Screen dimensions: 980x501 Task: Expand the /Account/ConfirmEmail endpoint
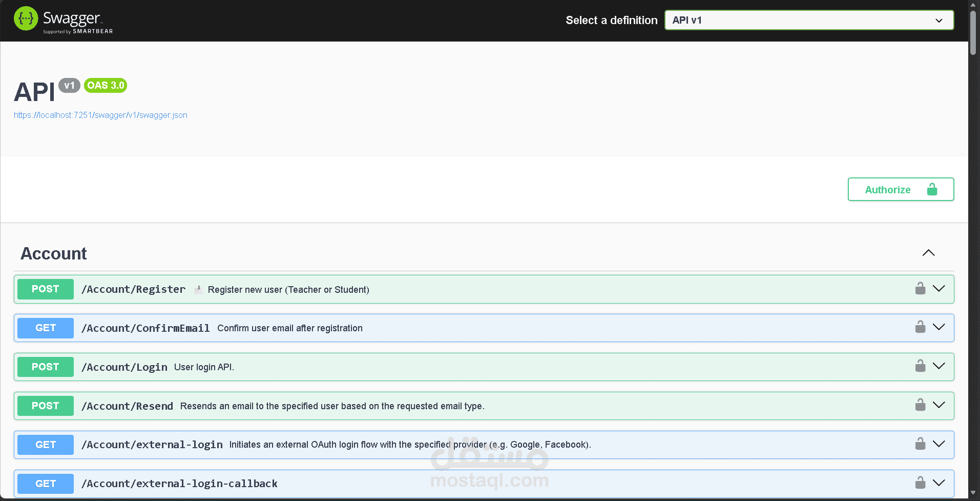(x=940, y=327)
